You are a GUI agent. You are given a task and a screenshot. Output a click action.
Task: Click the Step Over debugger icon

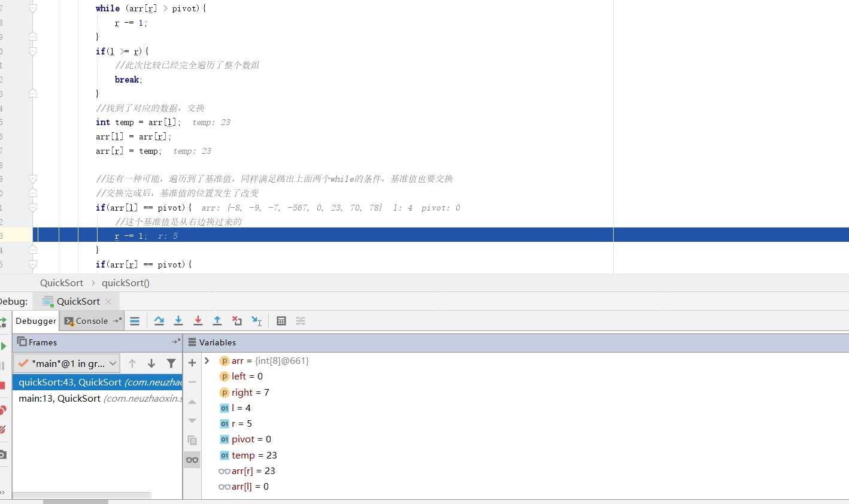(x=159, y=321)
